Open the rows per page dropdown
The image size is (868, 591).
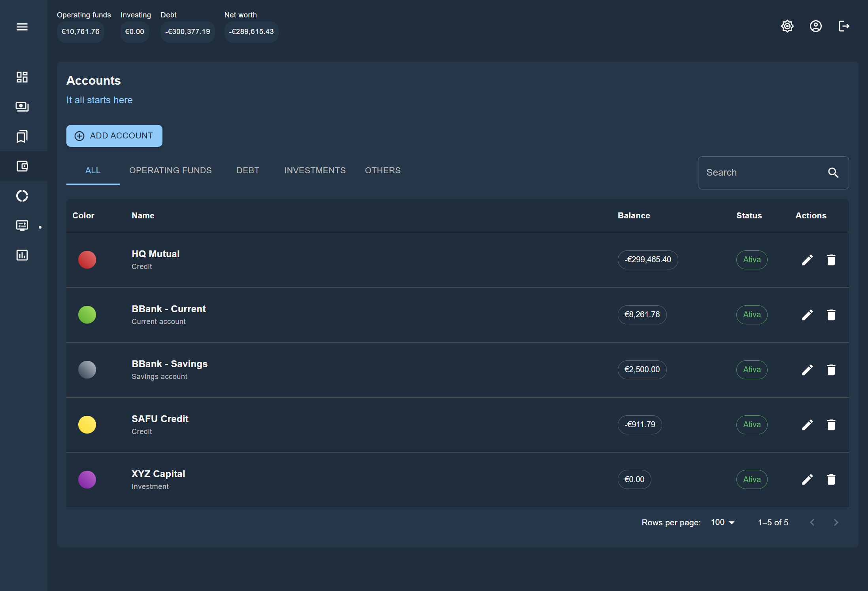723,523
